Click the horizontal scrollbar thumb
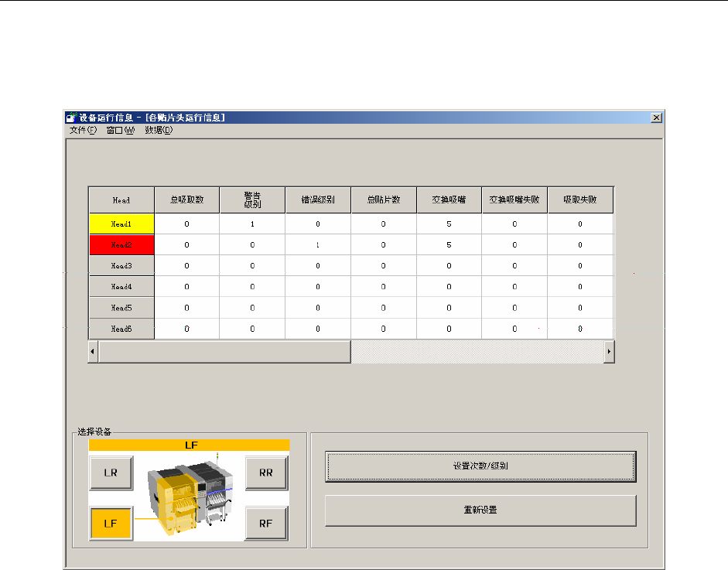Screen dimensions: 728x570 tap(224, 351)
